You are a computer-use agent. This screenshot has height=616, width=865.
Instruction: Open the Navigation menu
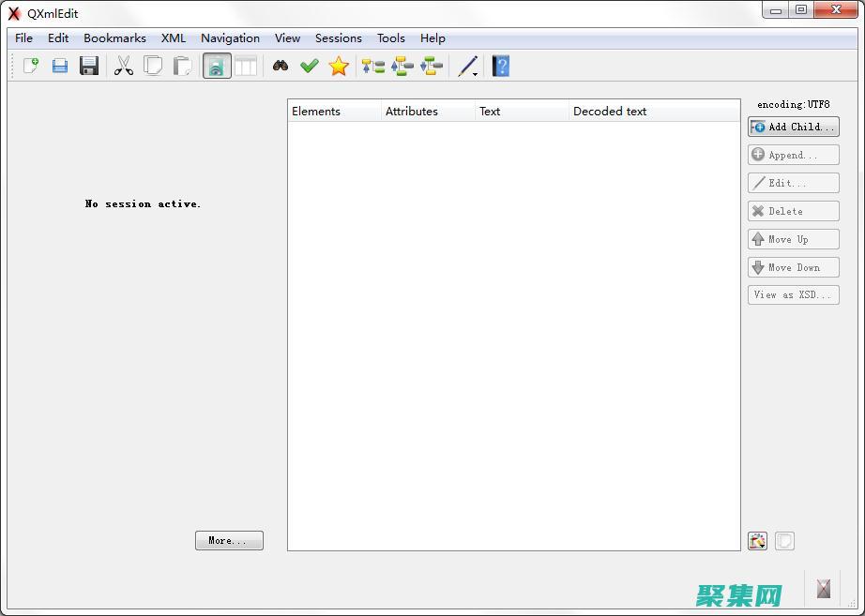coord(230,38)
